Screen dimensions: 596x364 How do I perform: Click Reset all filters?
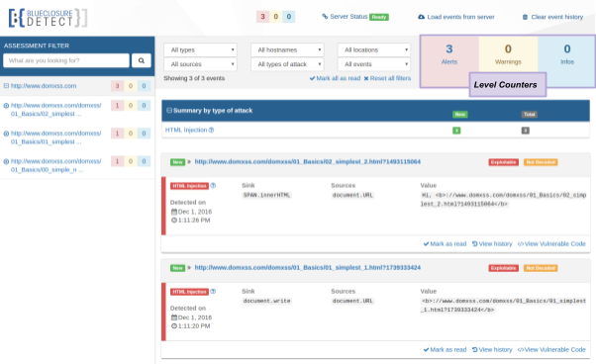pyautogui.click(x=387, y=78)
